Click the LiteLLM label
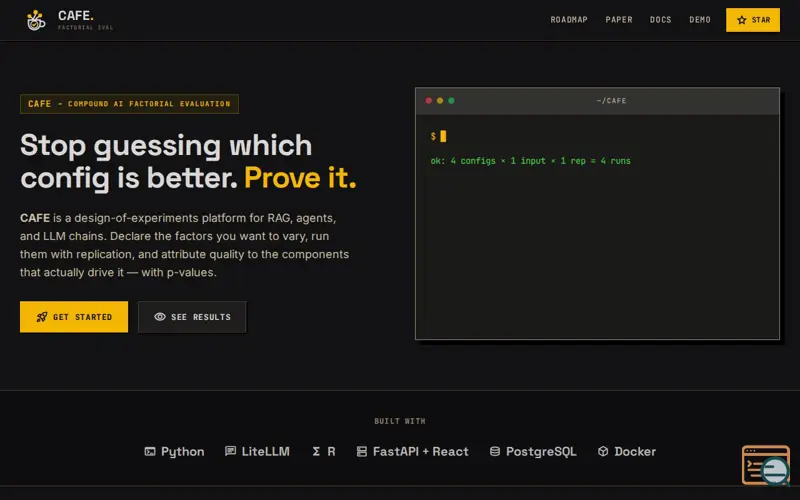 tap(265, 452)
